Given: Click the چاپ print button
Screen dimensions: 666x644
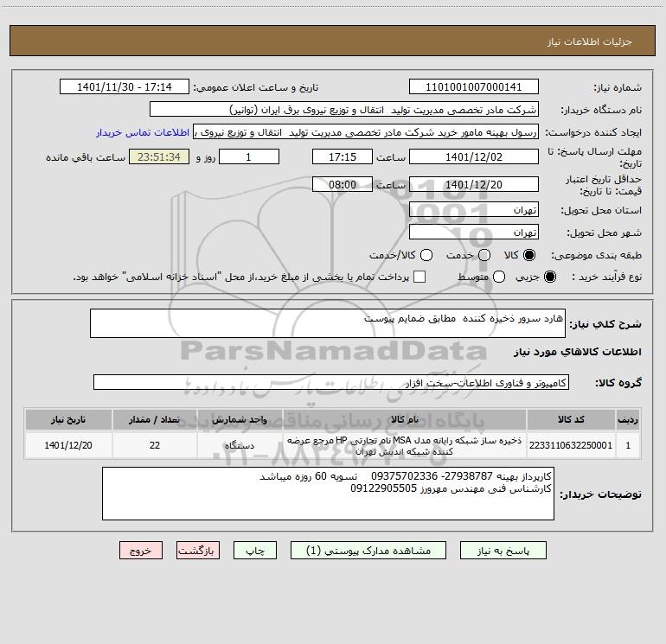Looking at the screenshot, I should tap(255, 551).
